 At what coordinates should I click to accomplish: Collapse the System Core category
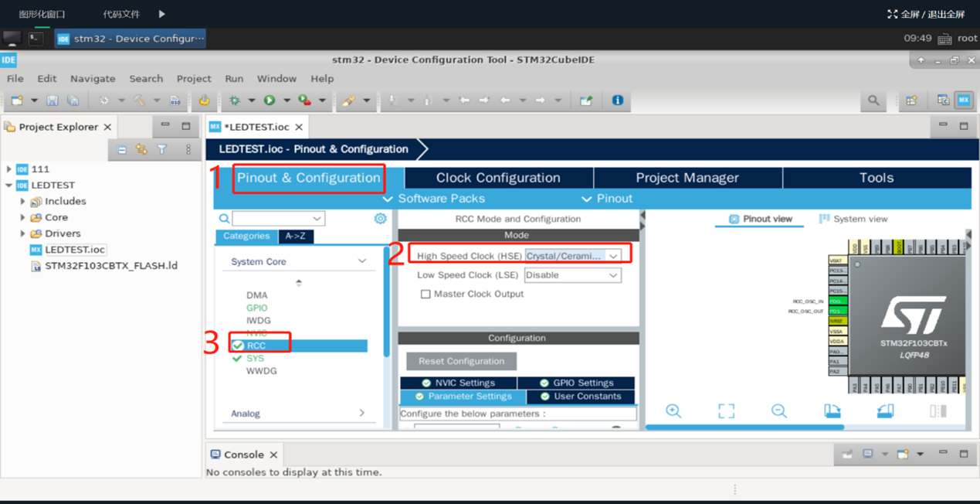361,262
